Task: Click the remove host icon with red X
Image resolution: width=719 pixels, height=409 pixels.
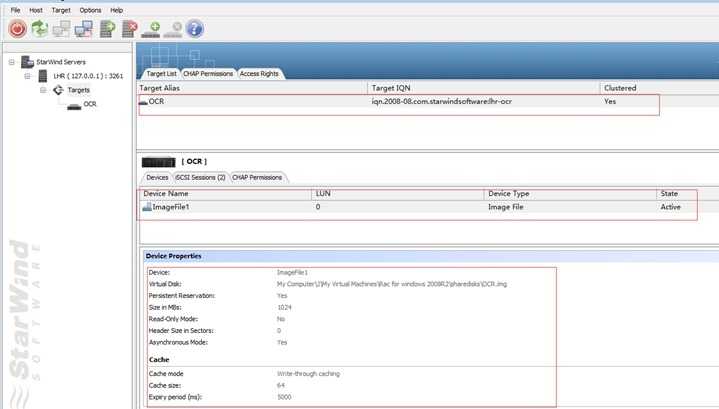Action: click(x=130, y=29)
